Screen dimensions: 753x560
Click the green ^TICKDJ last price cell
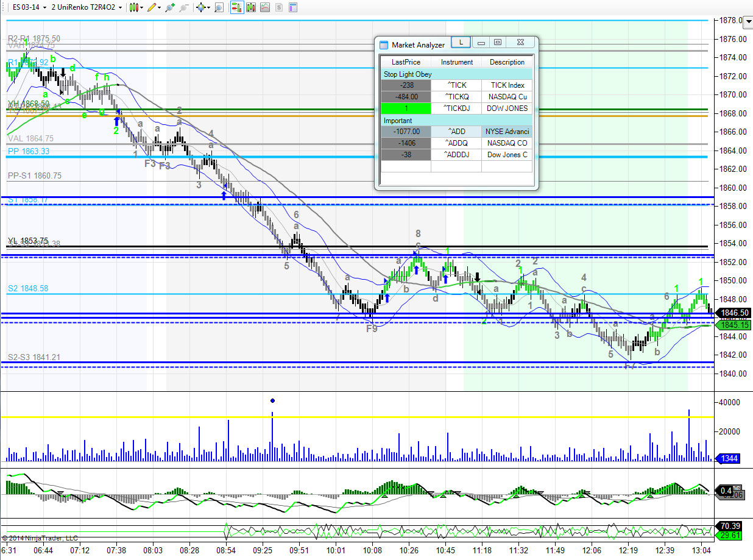[x=406, y=109]
